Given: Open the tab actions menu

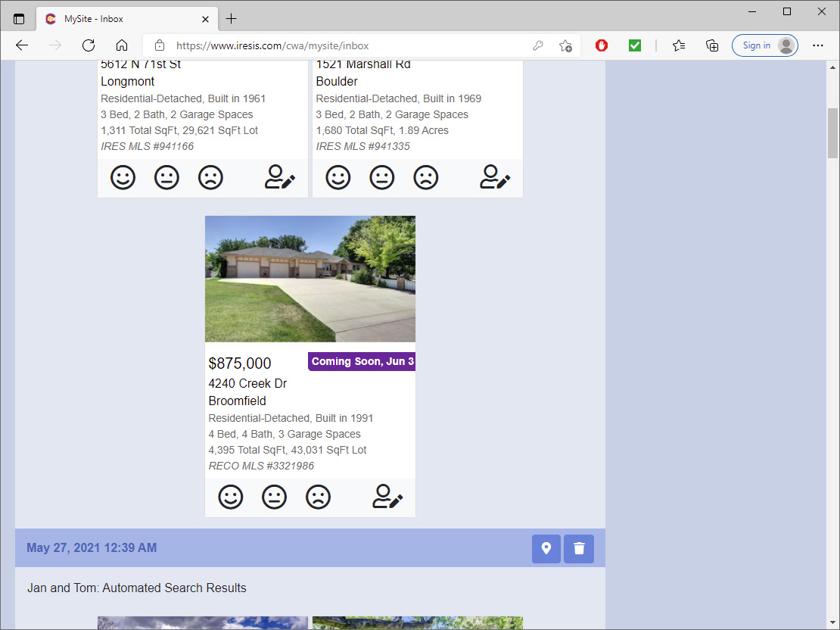Looking at the screenshot, I should coord(19,19).
